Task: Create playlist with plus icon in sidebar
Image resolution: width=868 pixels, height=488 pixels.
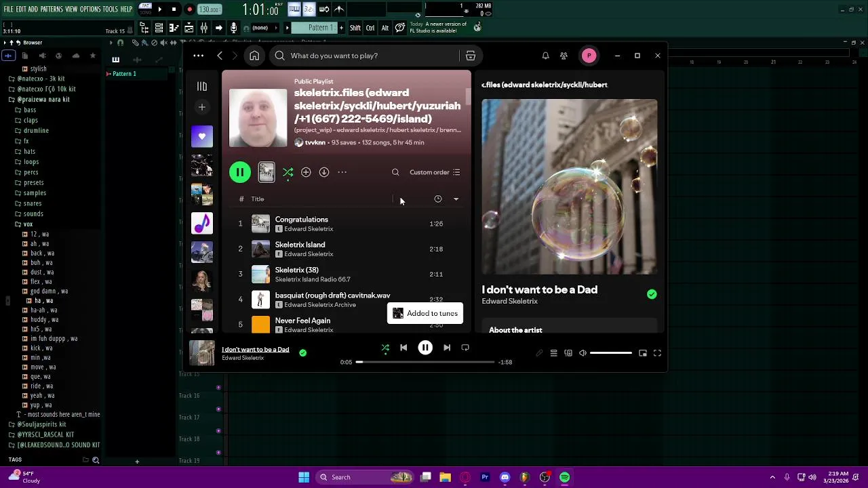Action: coord(201,107)
